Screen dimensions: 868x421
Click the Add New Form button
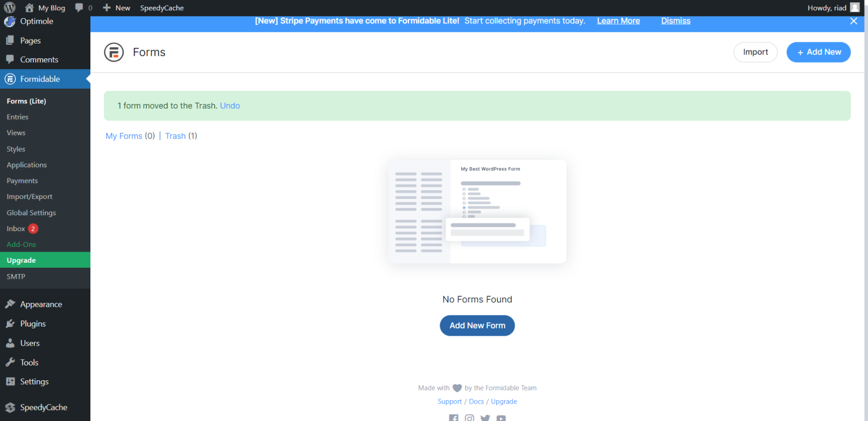tap(477, 325)
